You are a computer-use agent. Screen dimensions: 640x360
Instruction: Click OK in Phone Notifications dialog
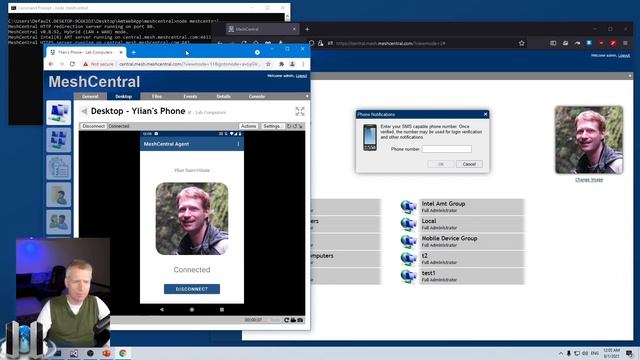point(441,164)
